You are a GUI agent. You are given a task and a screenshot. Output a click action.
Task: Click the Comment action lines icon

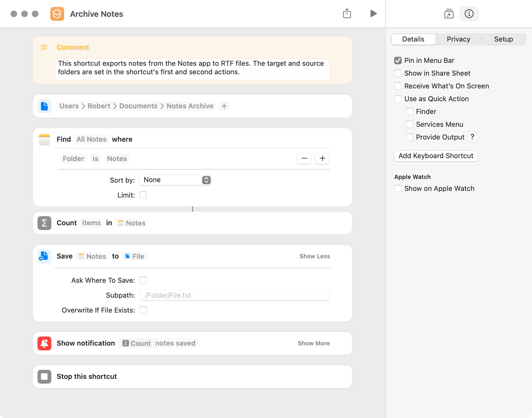pyautogui.click(x=44, y=47)
